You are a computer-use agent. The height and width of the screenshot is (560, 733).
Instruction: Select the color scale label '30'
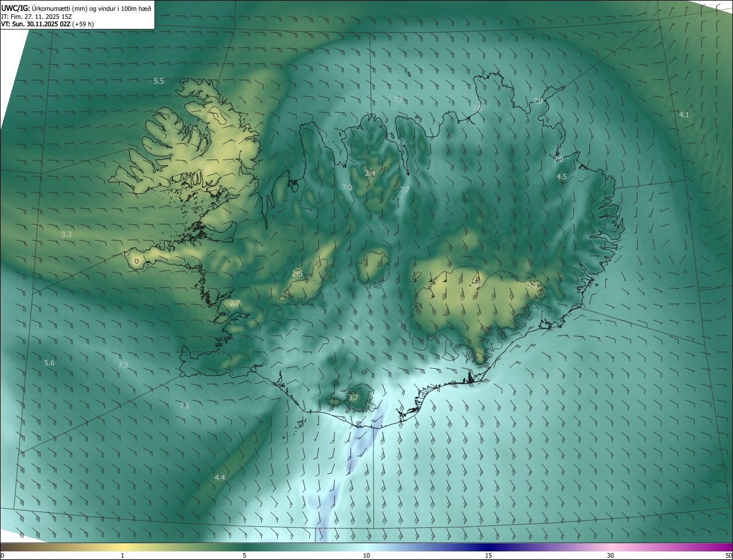click(x=610, y=555)
